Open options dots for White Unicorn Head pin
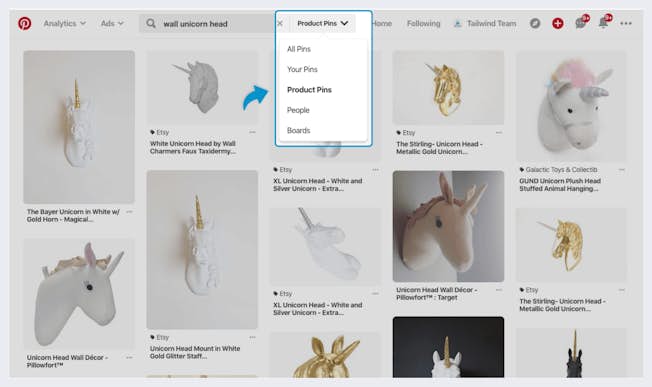This screenshot has height=387, width=652. click(x=252, y=132)
